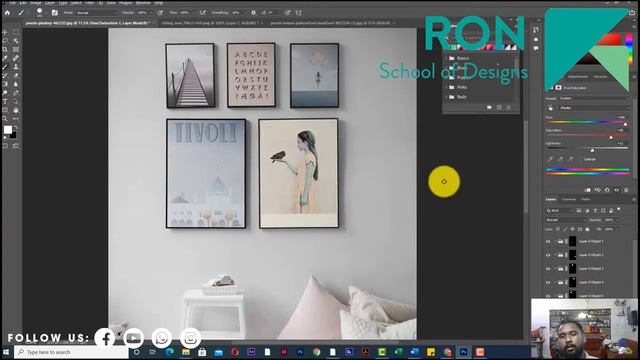Viewport: 640px width, 360px height.
Task: Click the brush Opacity field in options bar
Action: tap(143, 13)
